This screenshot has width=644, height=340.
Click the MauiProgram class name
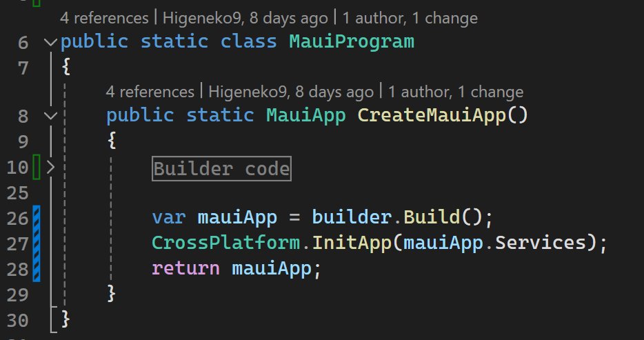(352, 42)
